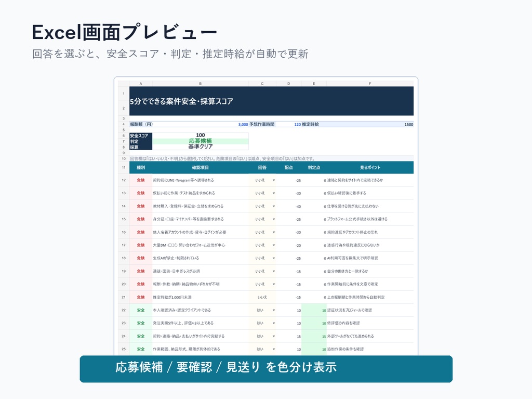The height and width of the screenshot is (399, 532).
Task: Open the dropdown arrow in row 15
Action: (274, 219)
